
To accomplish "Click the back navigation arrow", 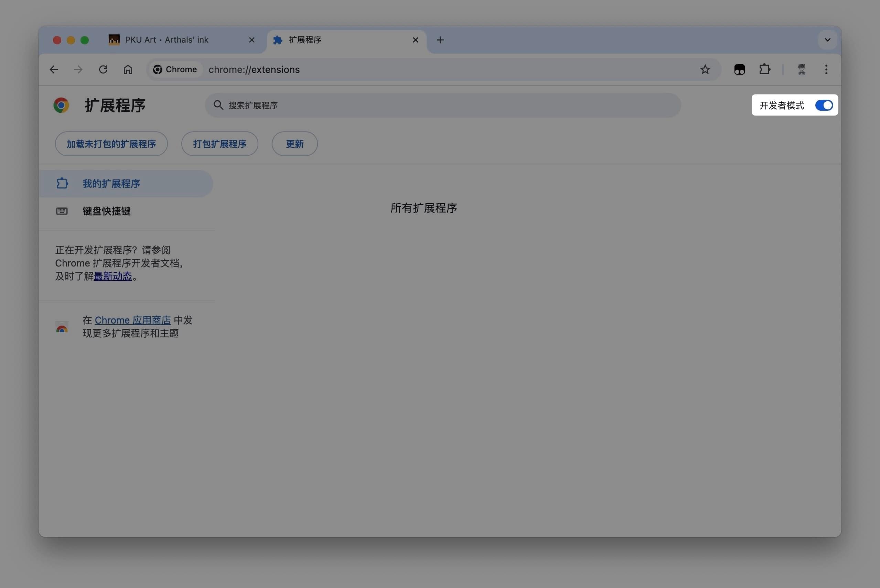I will click(54, 69).
